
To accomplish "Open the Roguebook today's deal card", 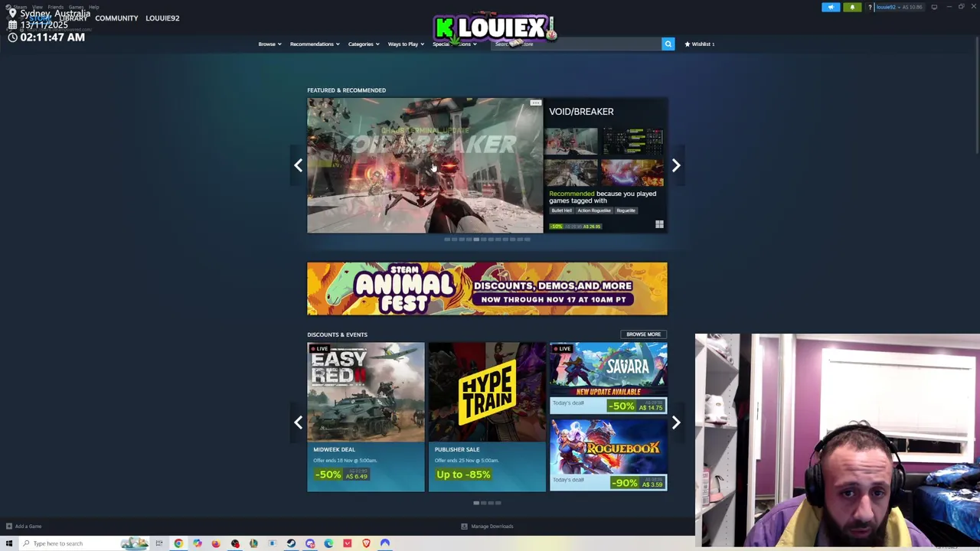I will [608, 455].
